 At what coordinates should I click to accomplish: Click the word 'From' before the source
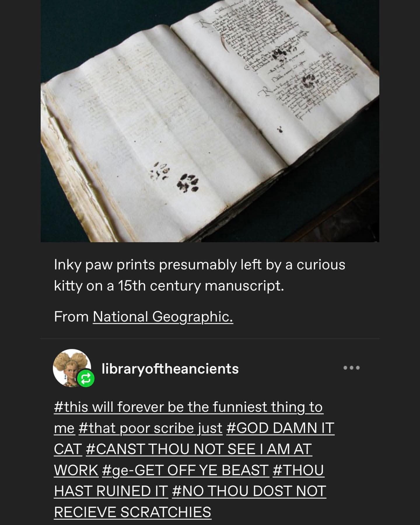pos(71,317)
